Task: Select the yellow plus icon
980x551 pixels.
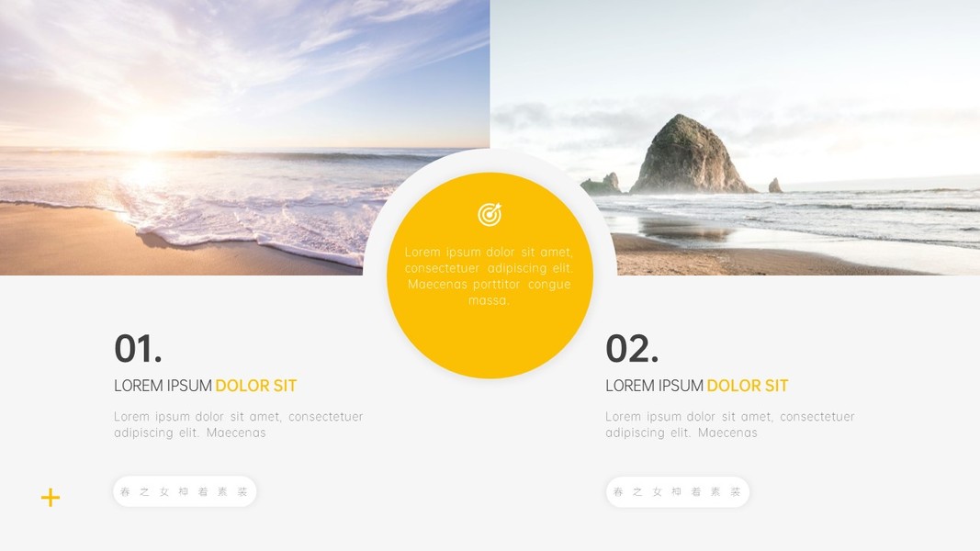Action: pyautogui.click(x=51, y=497)
